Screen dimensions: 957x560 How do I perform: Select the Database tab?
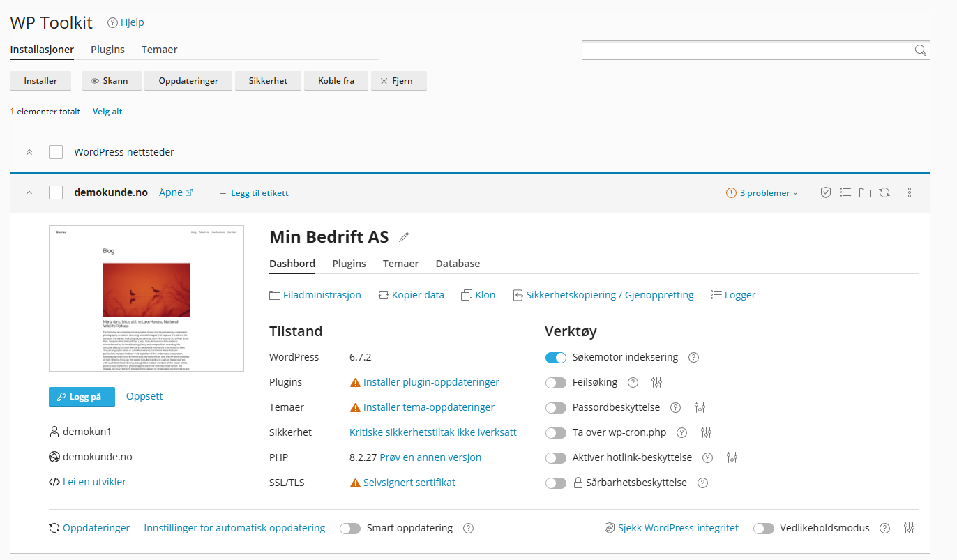458,264
